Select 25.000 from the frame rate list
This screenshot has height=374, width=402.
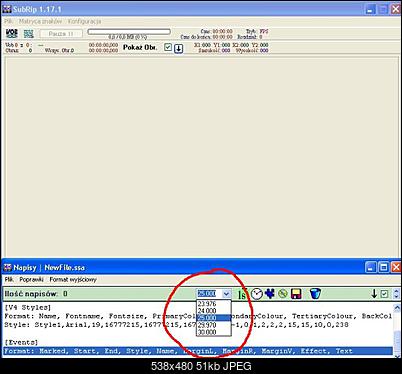(x=213, y=318)
